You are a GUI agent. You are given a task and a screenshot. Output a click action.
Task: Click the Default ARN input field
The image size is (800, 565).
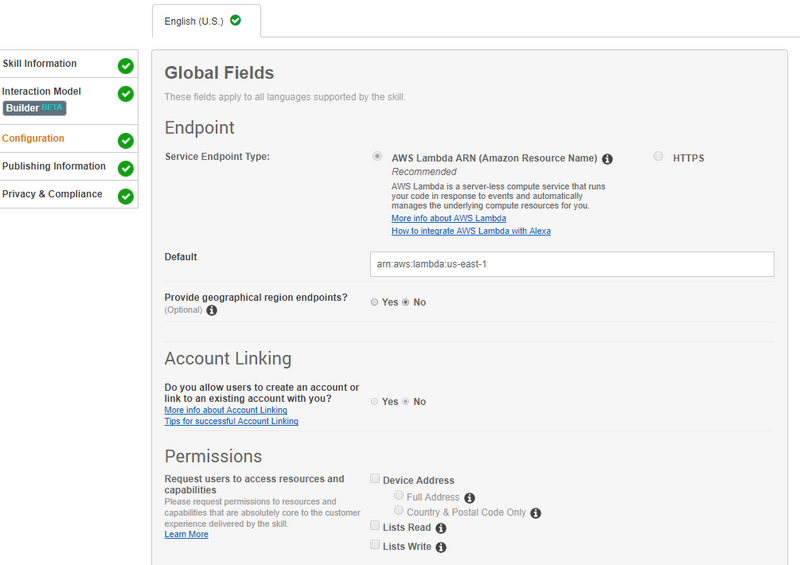572,264
